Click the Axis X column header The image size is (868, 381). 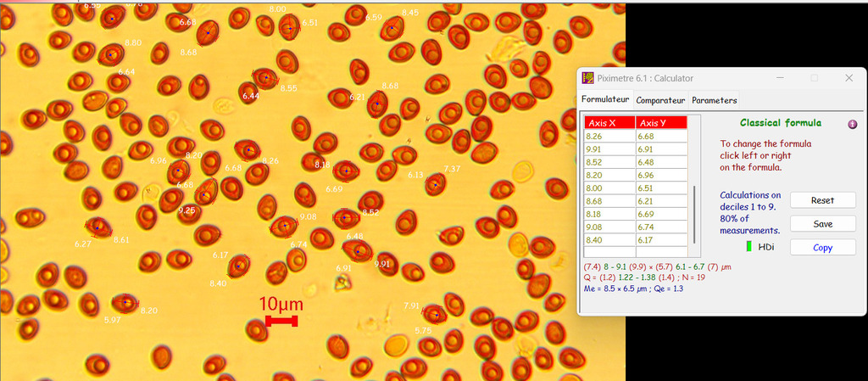pos(610,122)
